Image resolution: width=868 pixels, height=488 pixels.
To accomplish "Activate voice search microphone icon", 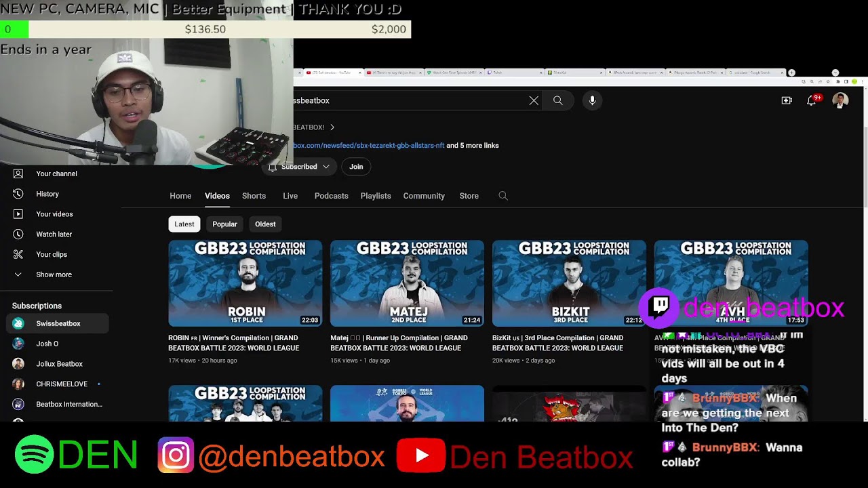I will pyautogui.click(x=592, y=100).
